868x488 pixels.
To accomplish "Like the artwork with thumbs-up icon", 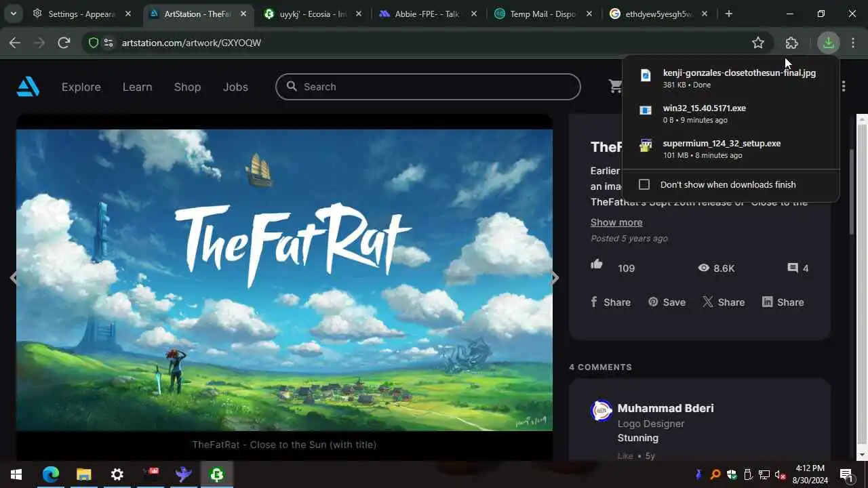I will tap(597, 264).
